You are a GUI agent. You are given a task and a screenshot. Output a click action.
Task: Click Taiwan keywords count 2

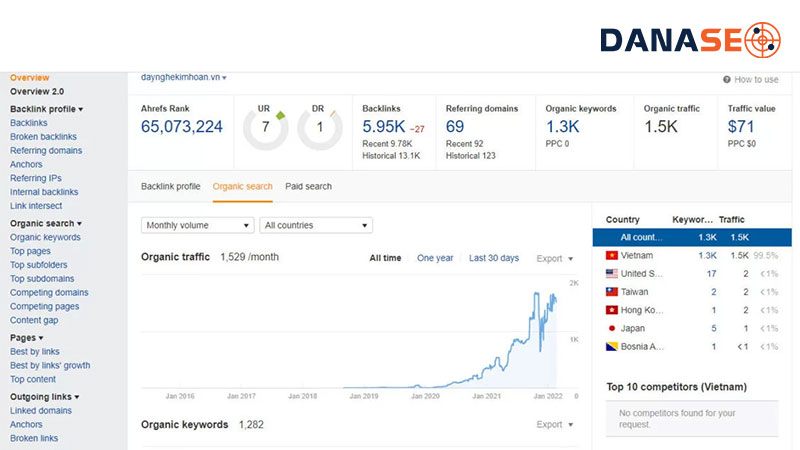pos(714,292)
